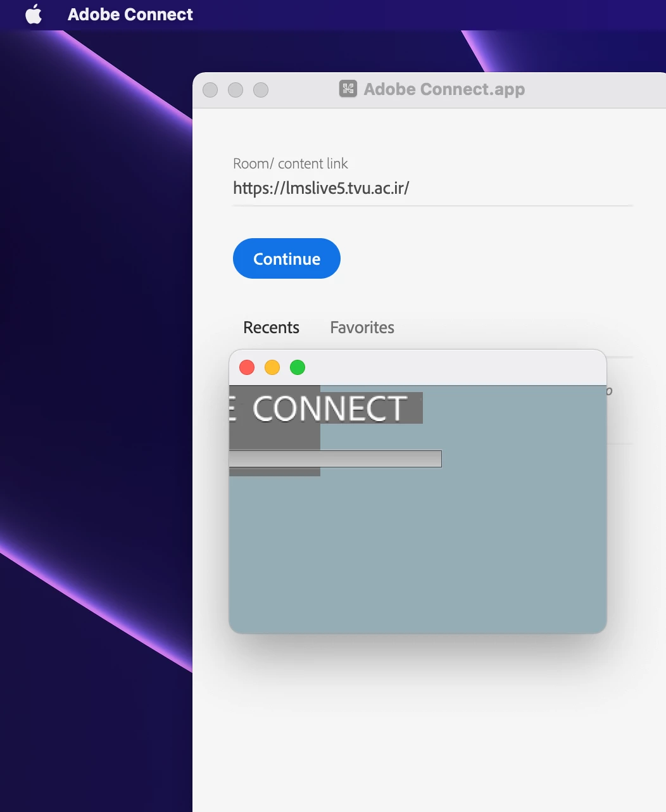
Task: Click the blue Continue button
Action: [x=287, y=258]
